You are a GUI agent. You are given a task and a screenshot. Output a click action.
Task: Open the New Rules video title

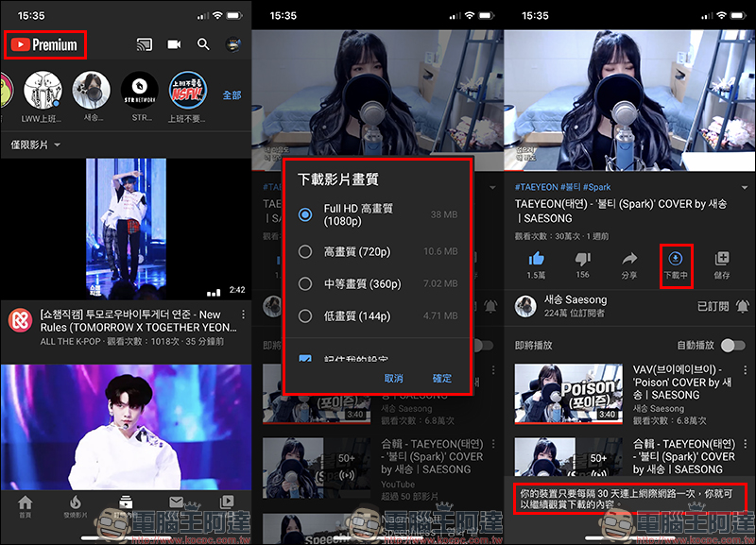(x=138, y=321)
